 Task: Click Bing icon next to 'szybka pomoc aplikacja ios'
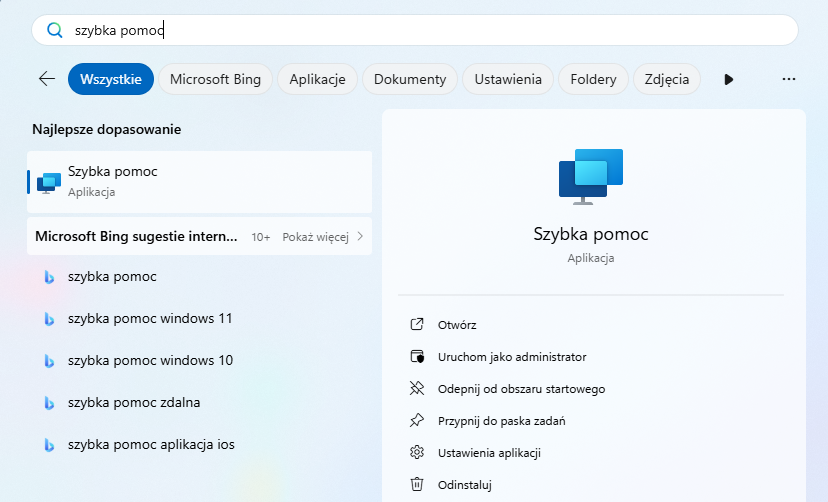(x=49, y=446)
